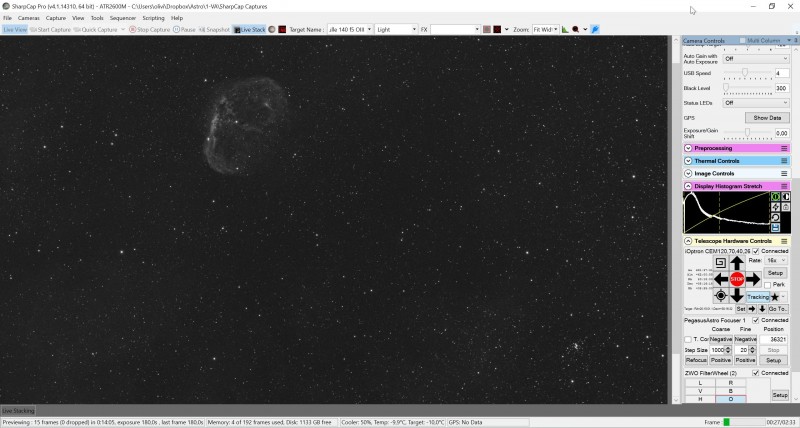Viewport: 800px width, 428px height.
Task: Click mount Go To button
Action: (778, 309)
